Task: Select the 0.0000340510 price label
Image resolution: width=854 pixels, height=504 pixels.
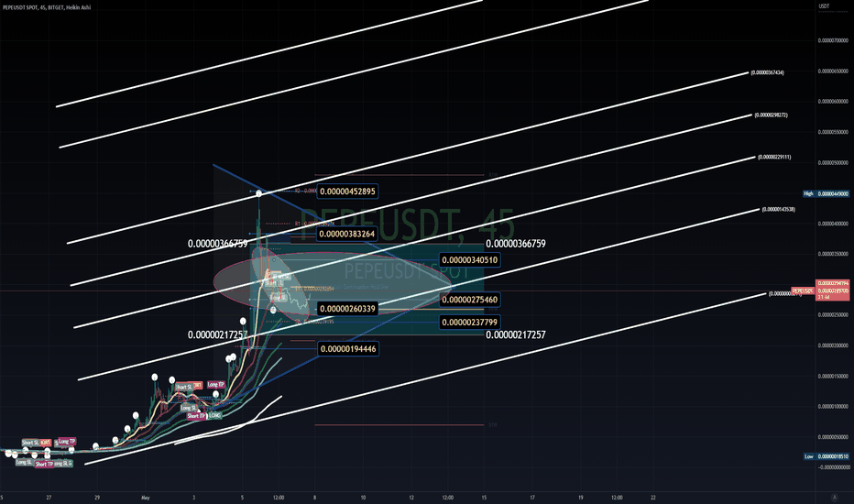Action: tap(469, 260)
